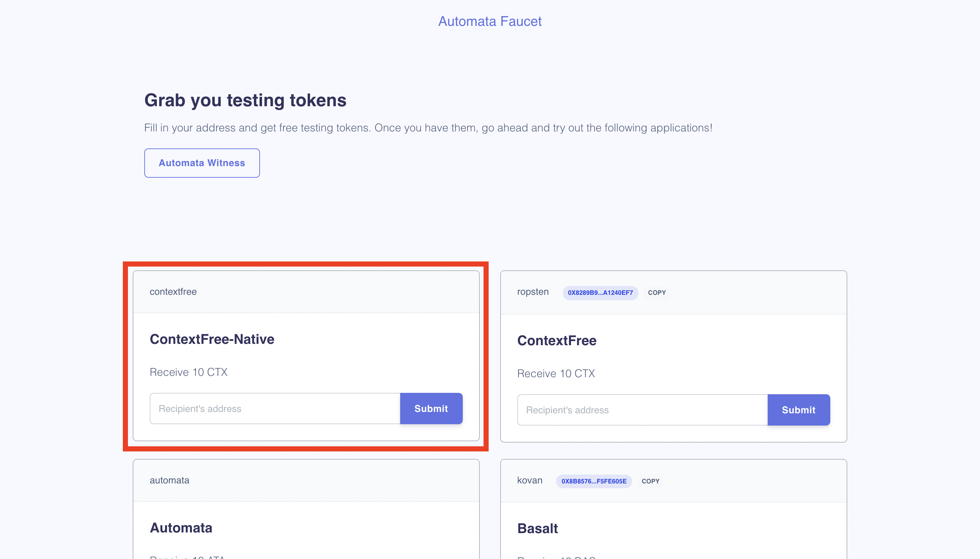
Task: Click the Automata card heading
Action: tap(181, 528)
